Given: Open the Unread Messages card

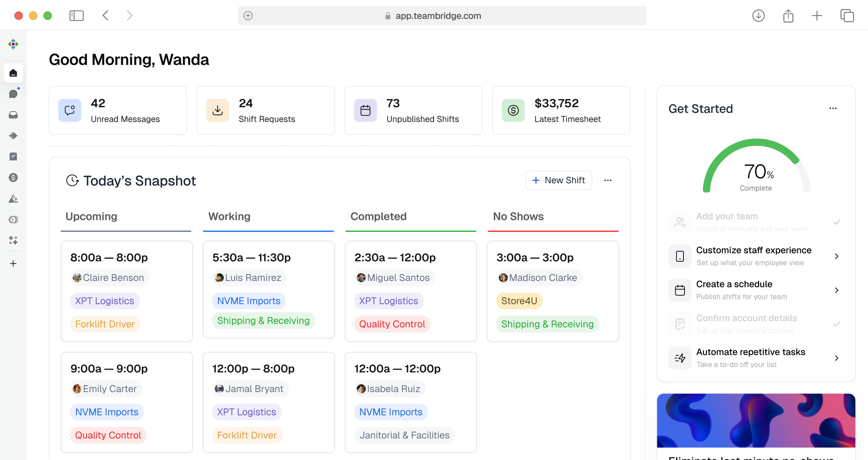Looking at the screenshot, I should click(x=118, y=110).
